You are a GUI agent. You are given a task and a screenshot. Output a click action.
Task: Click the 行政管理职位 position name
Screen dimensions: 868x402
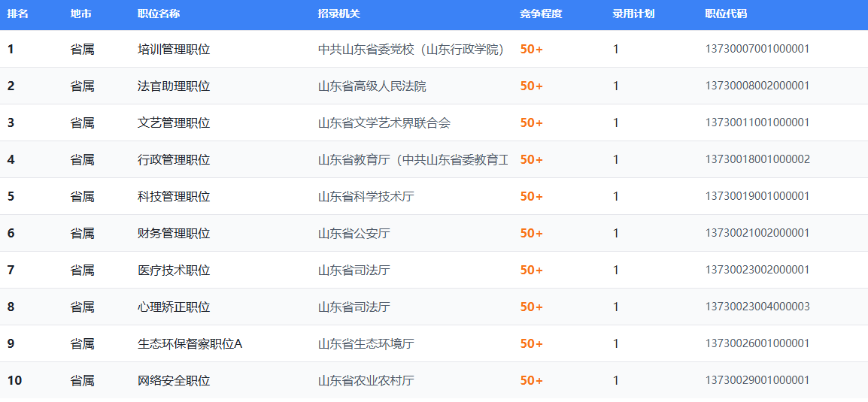[174, 160]
